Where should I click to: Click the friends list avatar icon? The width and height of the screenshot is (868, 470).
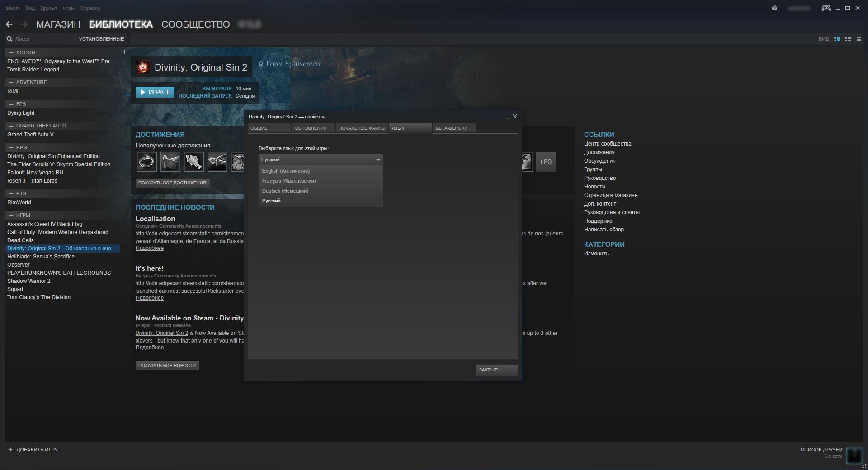click(x=854, y=455)
